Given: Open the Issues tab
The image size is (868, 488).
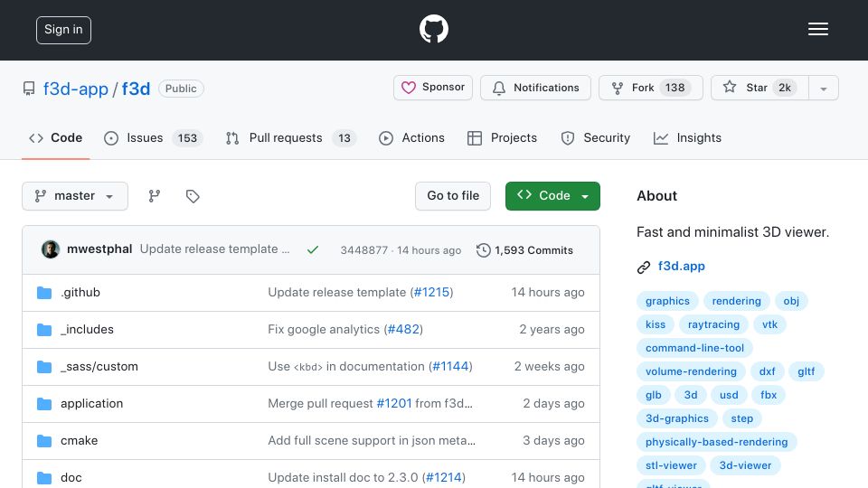Looking at the screenshot, I should click(x=154, y=137).
